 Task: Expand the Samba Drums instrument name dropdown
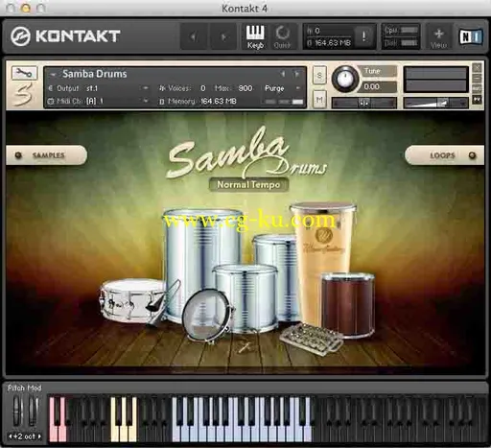pyautogui.click(x=53, y=74)
